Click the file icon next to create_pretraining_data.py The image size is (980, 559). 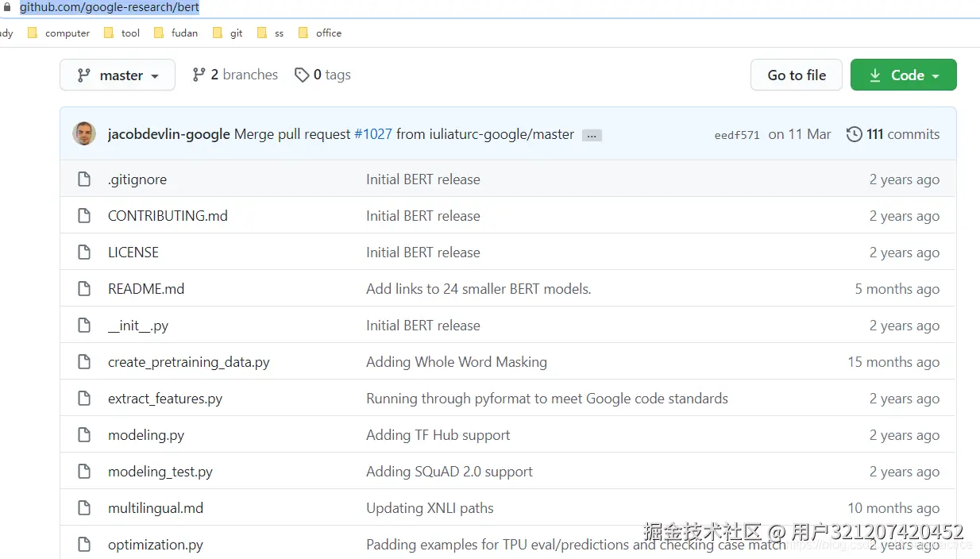[x=84, y=362]
